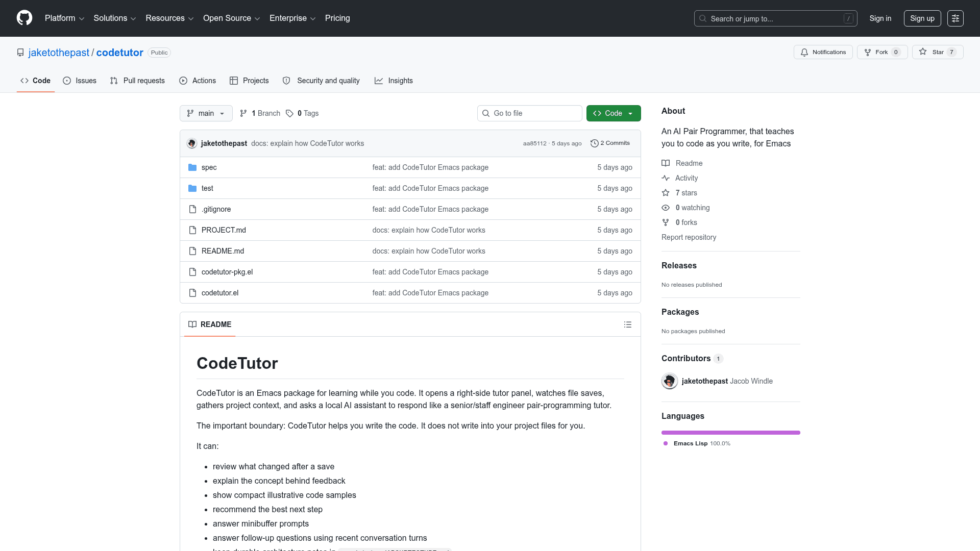Open the Releases section heading

point(679,265)
